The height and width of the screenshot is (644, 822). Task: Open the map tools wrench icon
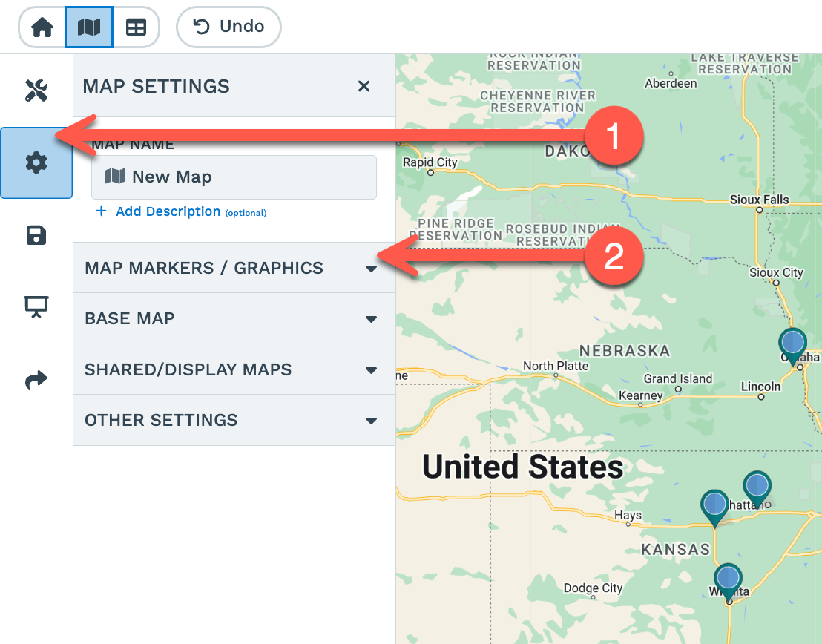pyautogui.click(x=36, y=91)
